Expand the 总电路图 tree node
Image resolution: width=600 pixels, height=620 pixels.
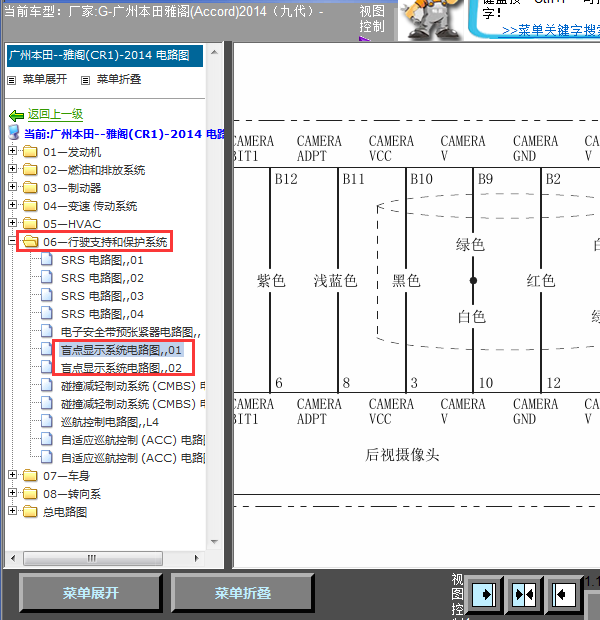coord(12,510)
